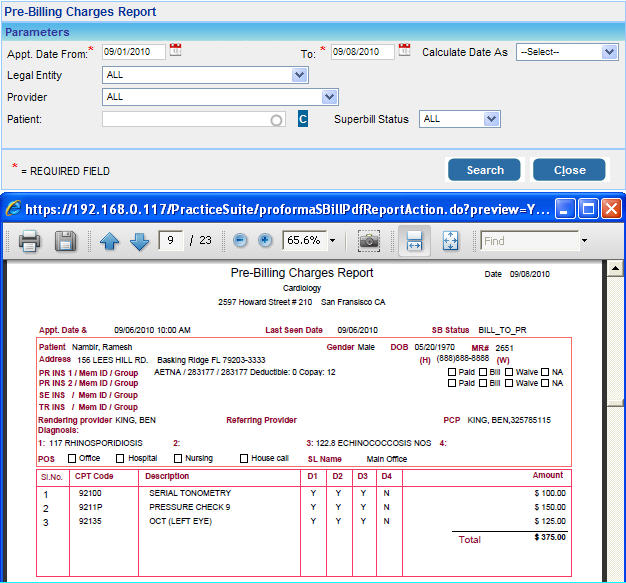Viewport: 626px width, 583px height.
Task: Click patient name Nambir, Ramesh
Action: [x=102, y=347]
